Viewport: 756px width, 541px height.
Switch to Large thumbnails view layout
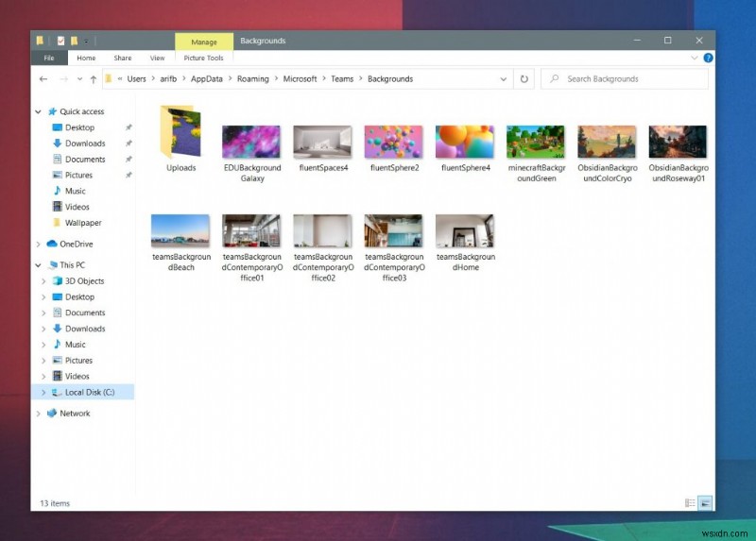(705, 503)
